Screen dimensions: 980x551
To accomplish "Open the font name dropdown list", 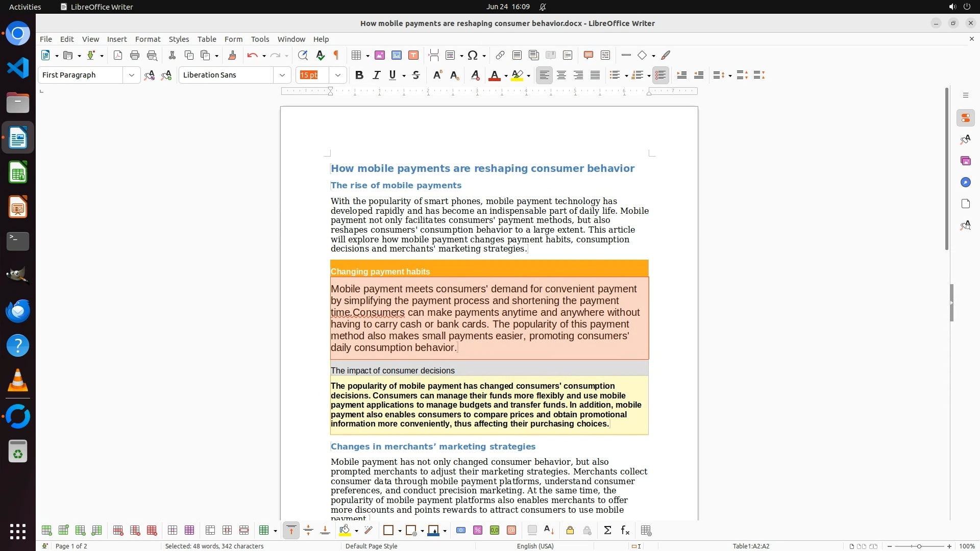I will 282,75.
